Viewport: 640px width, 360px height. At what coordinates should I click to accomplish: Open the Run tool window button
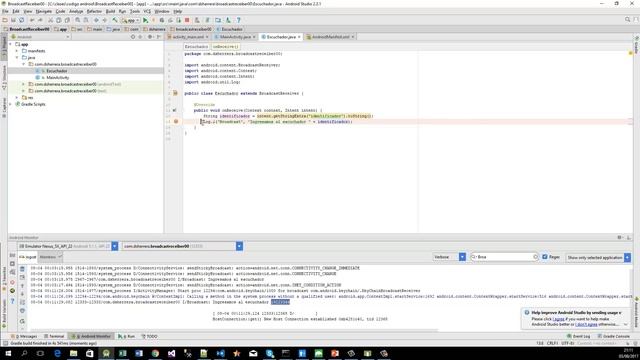pyautogui.click(x=127, y=336)
